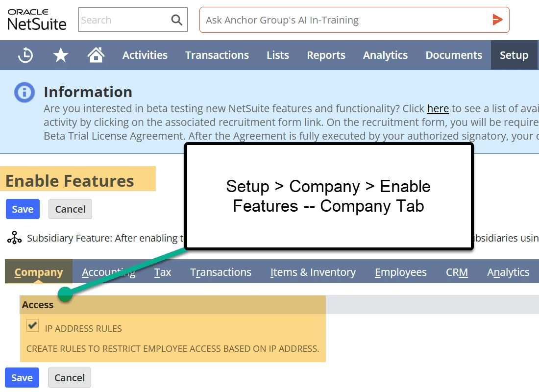The image size is (539, 392).
Task: Click the bottom Save button
Action: 22,378
